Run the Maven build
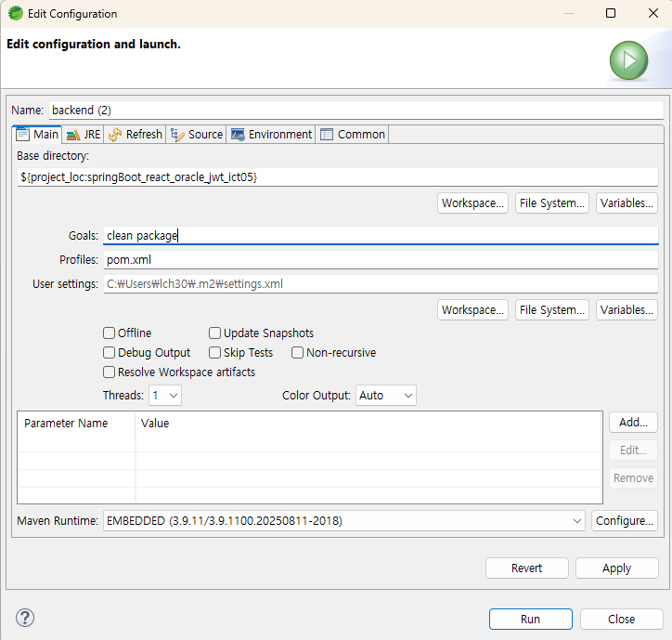The image size is (672, 640). click(531, 619)
